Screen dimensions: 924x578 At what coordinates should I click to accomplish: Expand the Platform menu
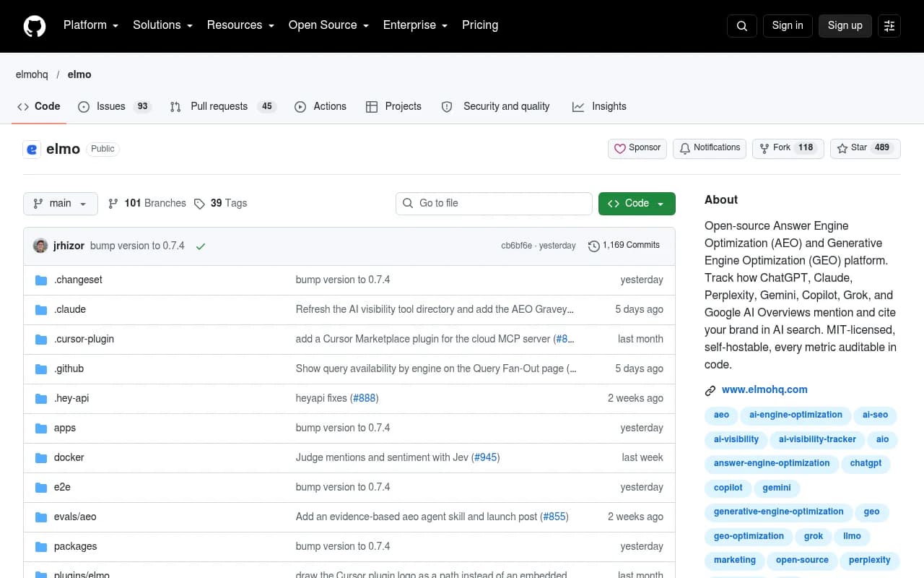pos(91,25)
